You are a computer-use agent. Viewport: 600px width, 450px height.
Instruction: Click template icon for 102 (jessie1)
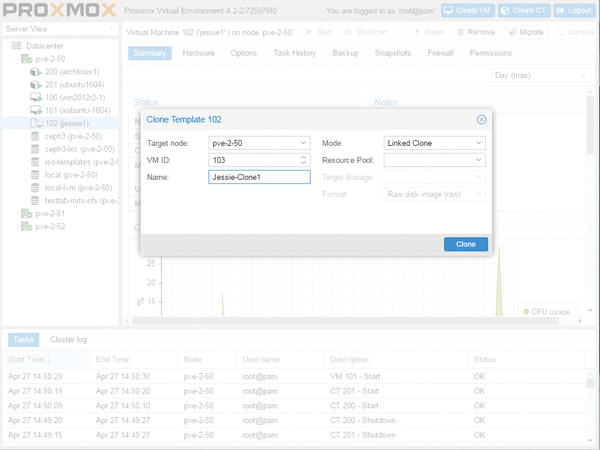36,123
